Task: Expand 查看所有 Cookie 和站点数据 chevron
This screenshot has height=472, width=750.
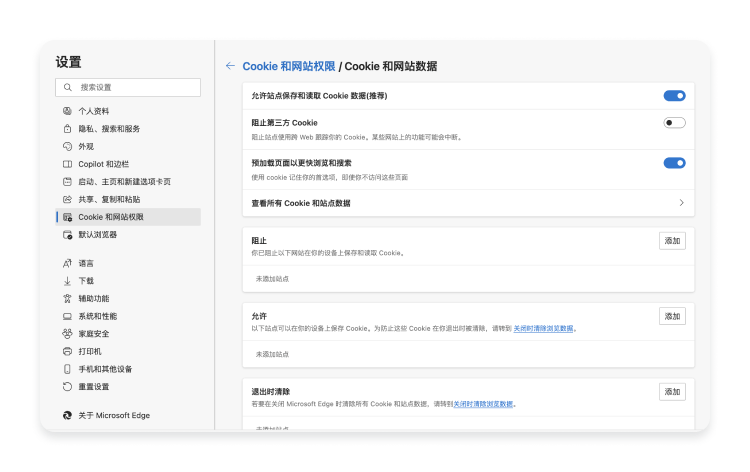Action: coord(681,203)
